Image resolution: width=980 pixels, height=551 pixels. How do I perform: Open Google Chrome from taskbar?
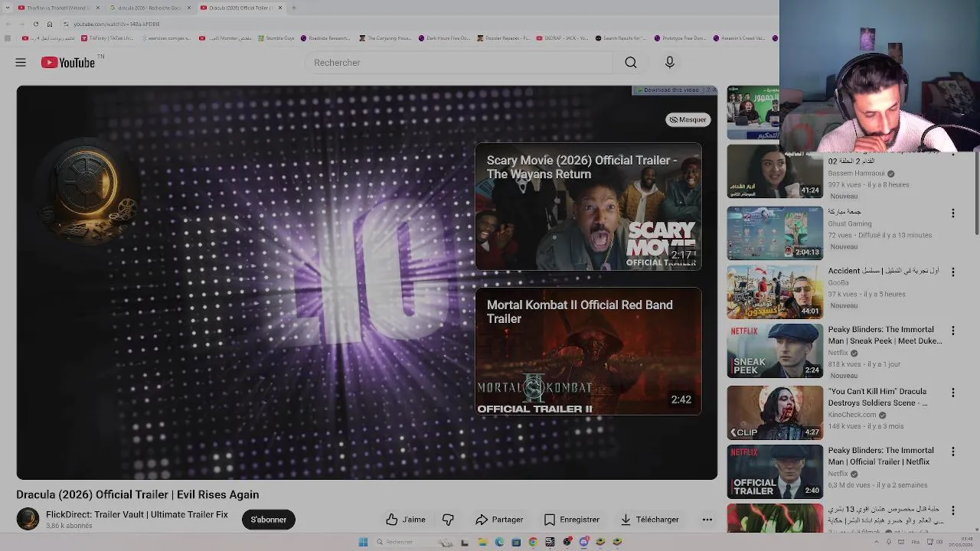coord(533,542)
